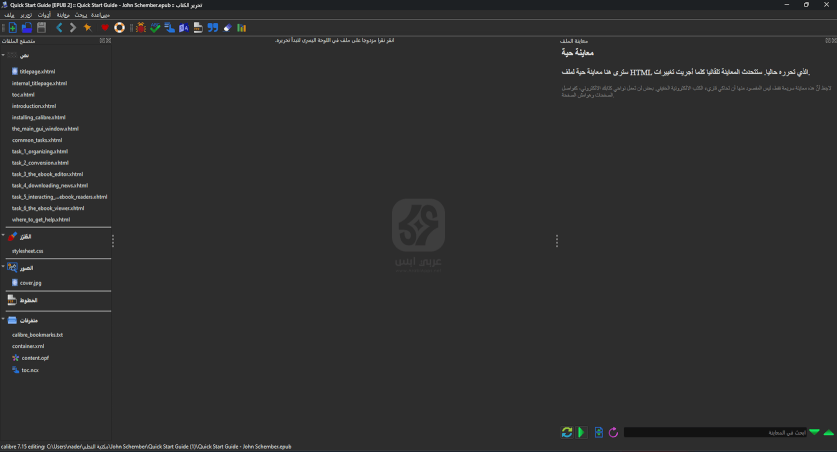Screen dimensions: 837x452
Task: Toggle the green play button in preview
Action: [582, 432]
